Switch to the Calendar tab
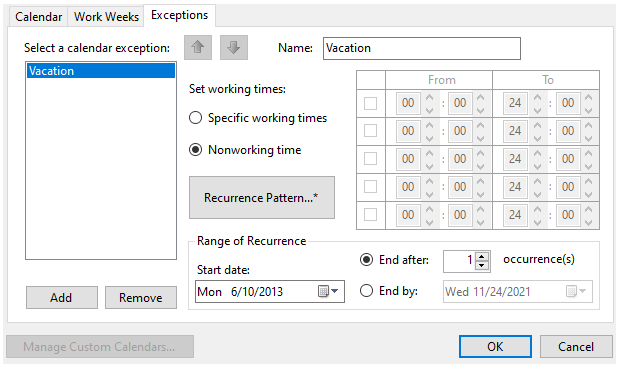Screen dimensions: 619x371 point(38,17)
